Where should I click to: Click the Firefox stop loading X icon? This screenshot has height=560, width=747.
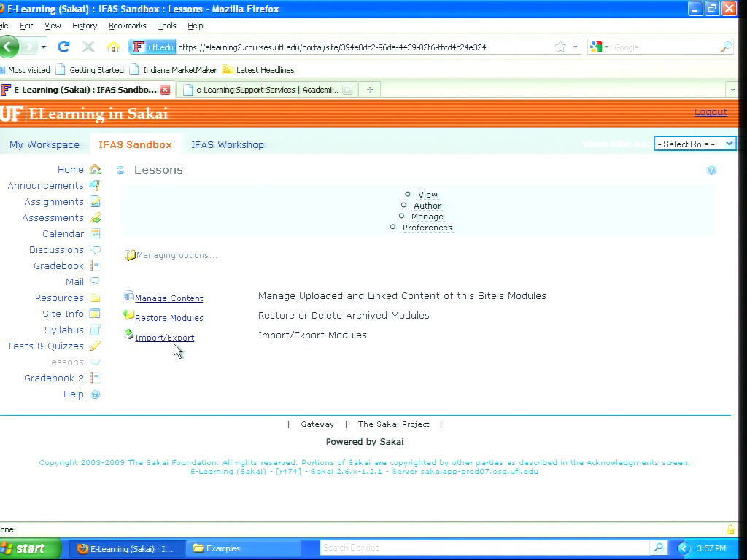tap(88, 47)
